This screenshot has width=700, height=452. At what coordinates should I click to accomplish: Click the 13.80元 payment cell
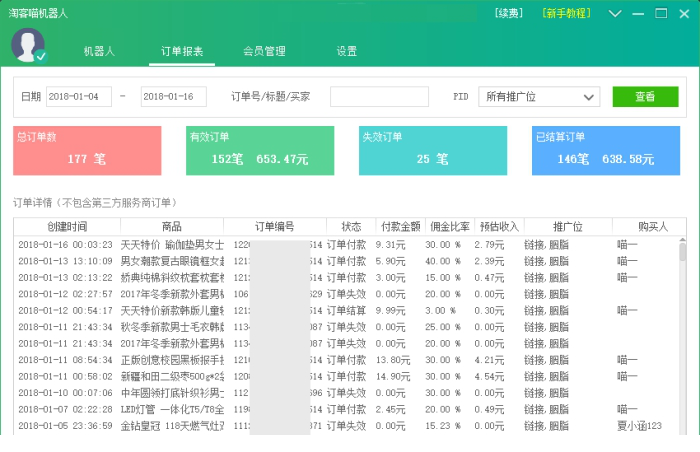click(x=393, y=360)
